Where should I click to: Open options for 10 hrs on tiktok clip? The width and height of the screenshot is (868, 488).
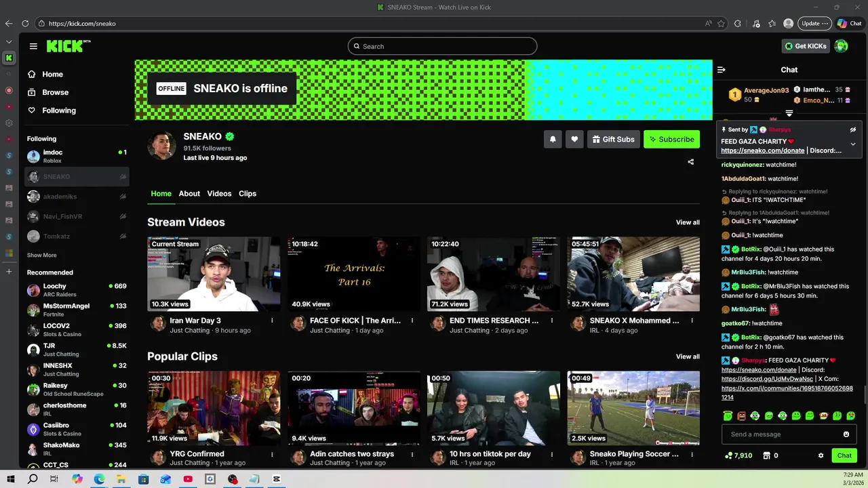pos(551,454)
